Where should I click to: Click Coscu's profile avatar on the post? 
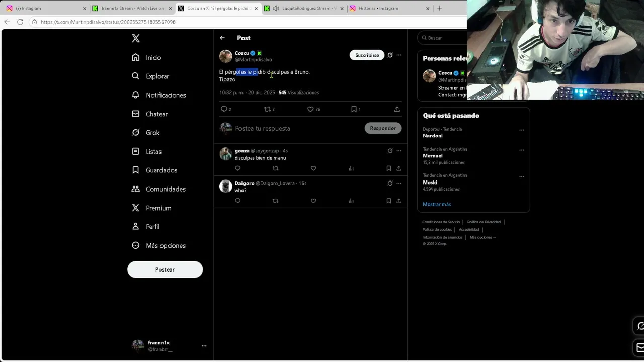tap(226, 56)
